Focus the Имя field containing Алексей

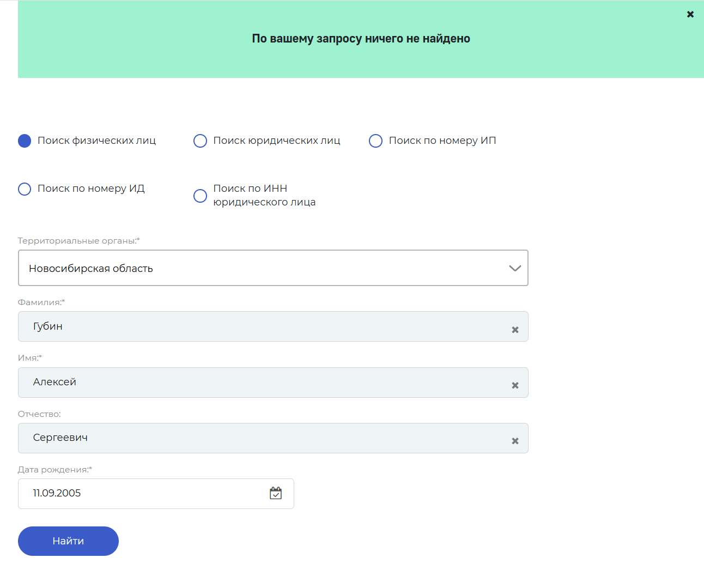(x=273, y=383)
